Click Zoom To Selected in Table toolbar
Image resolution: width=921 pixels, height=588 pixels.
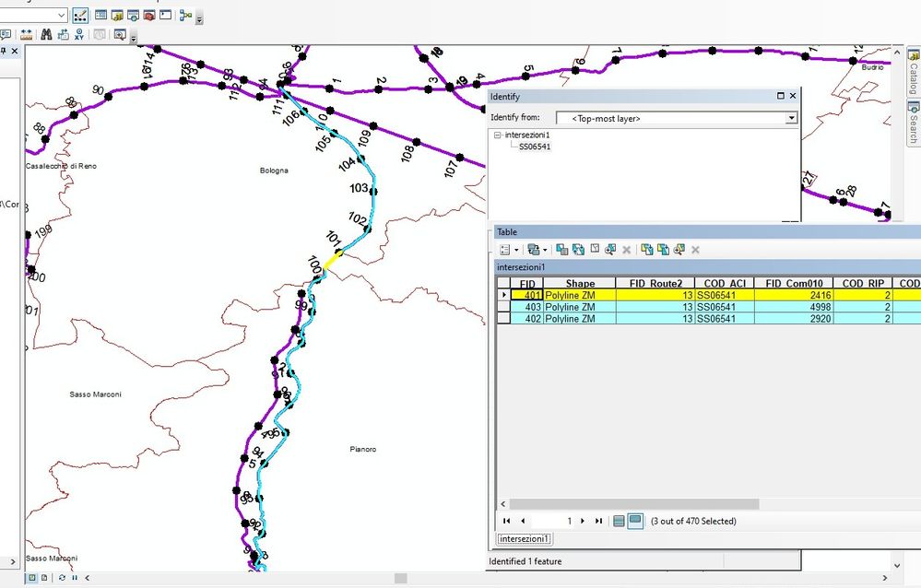point(610,250)
